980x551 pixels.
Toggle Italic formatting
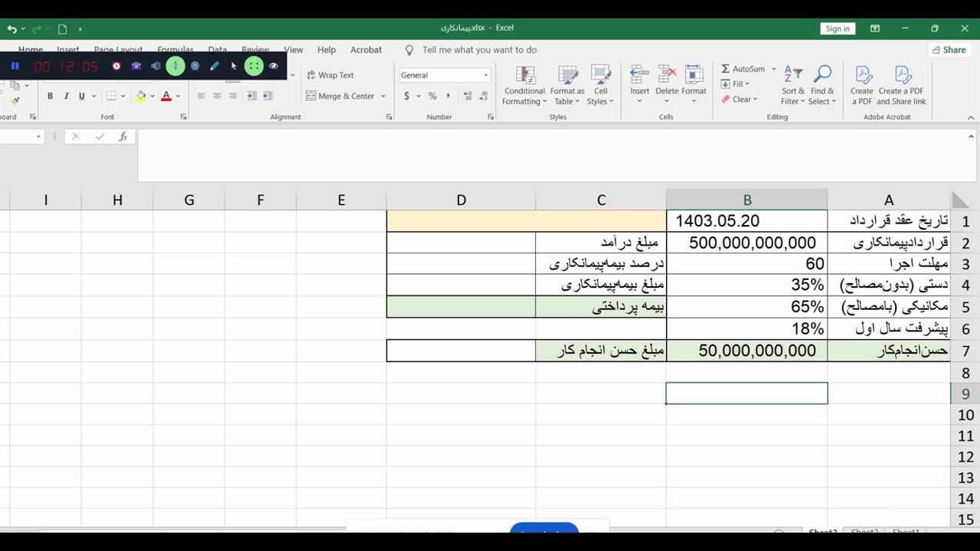pyautogui.click(x=67, y=96)
